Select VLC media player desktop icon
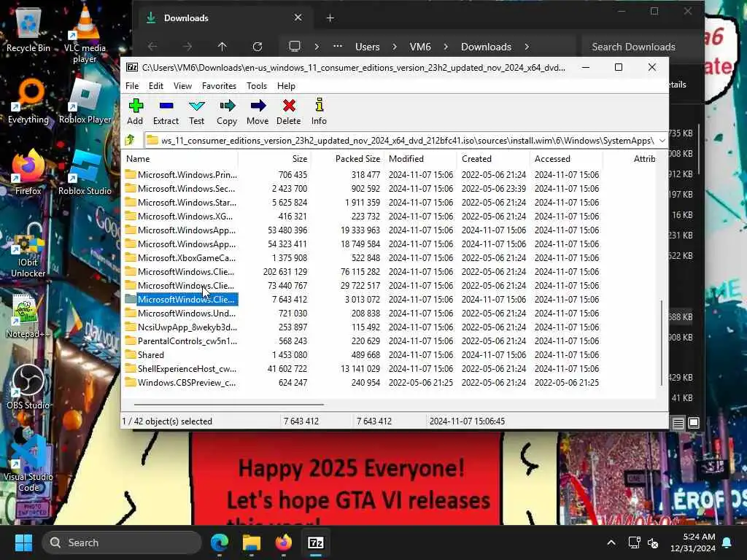This screenshot has width=747, height=560. pos(85,34)
